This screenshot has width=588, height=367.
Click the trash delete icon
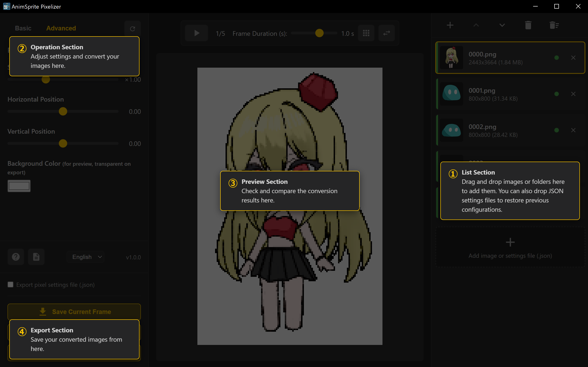528,25
